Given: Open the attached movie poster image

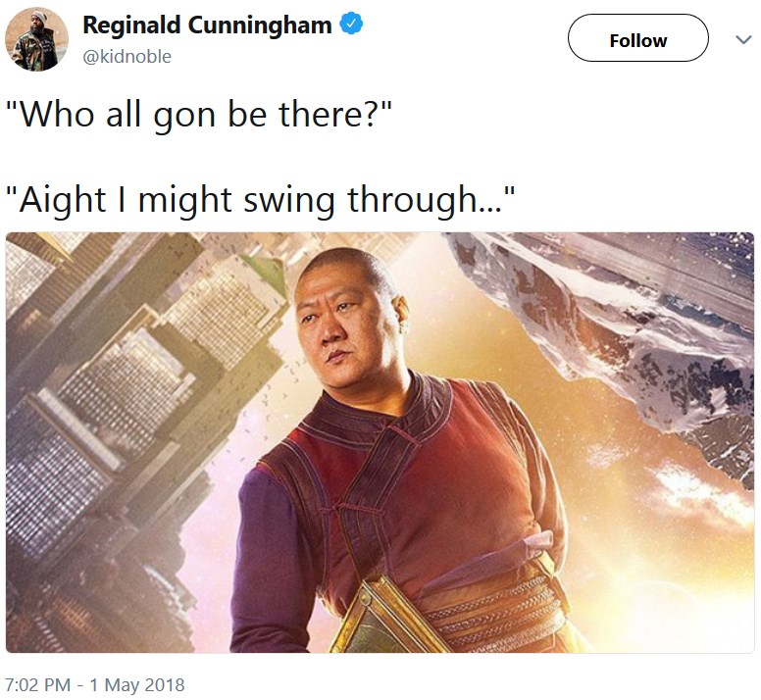Looking at the screenshot, I should [380, 442].
